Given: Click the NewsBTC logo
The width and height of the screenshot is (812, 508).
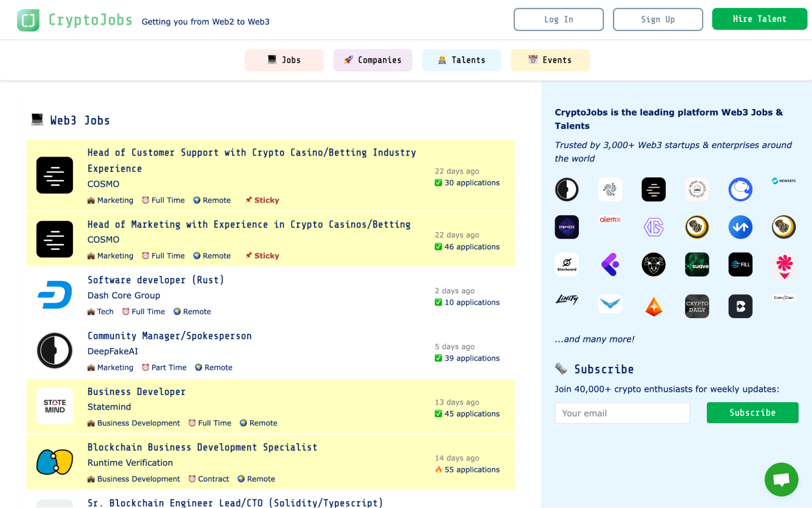Looking at the screenshot, I should coord(784,181).
